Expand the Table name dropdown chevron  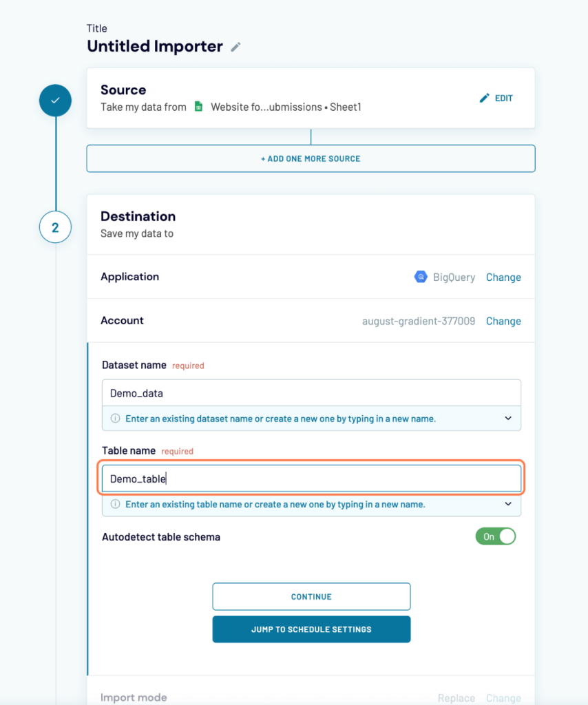point(508,505)
